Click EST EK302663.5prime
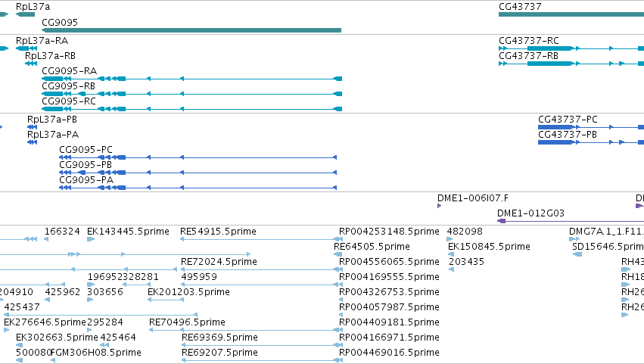Image resolution: width=644 pixels, height=364 pixels. tap(20, 345)
